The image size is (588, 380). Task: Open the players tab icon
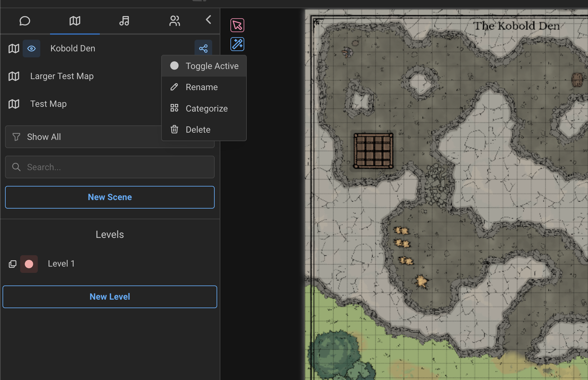tap(174, 21)
